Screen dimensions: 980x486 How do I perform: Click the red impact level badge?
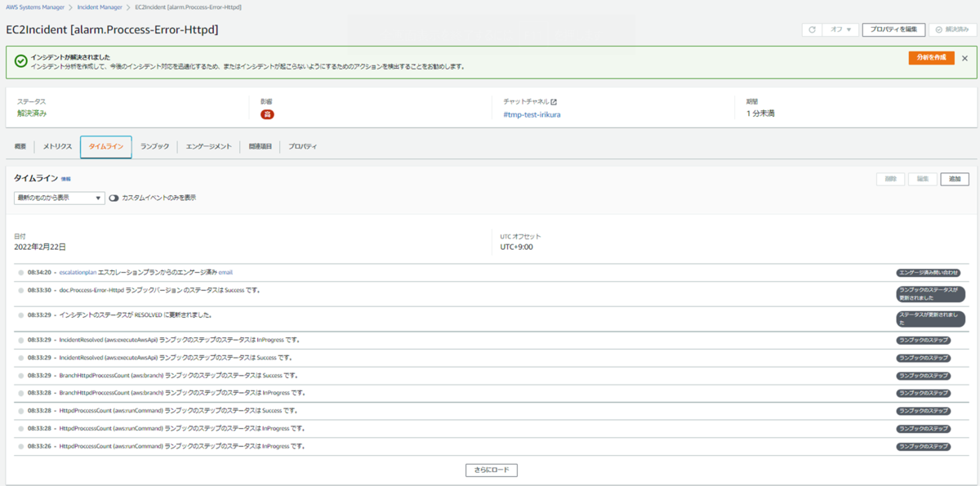point(267,114)
